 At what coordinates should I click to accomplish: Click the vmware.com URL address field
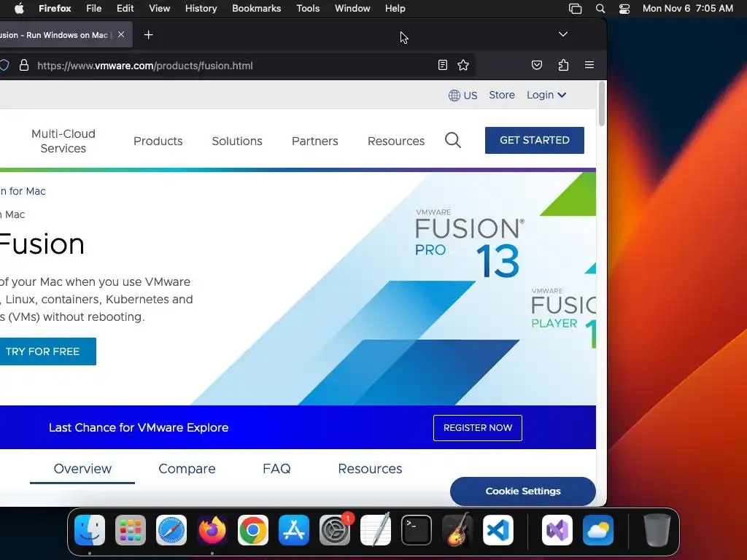pyautogui.click(x=233, y=65)
